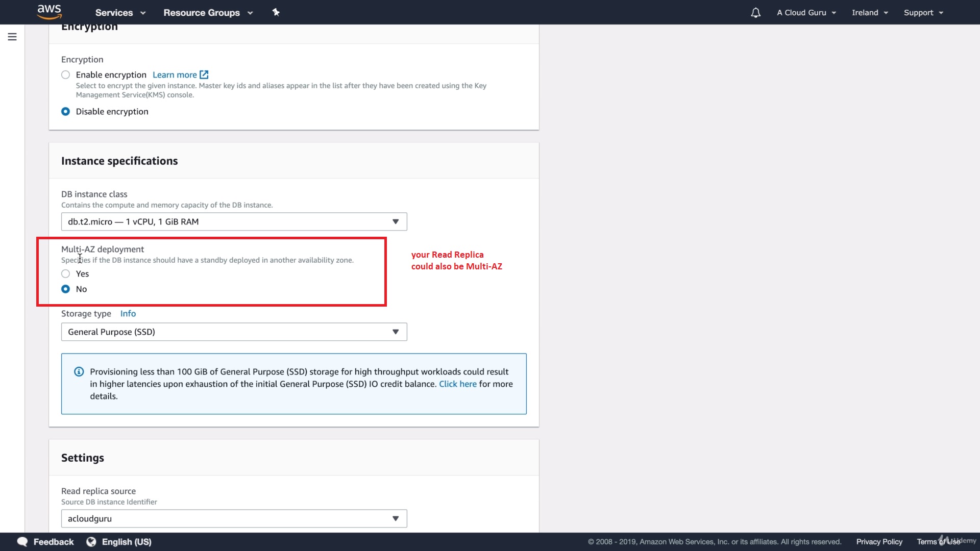This screenshot has width=980, height=551.
Task: Open the Storage type dropdown
Action: (x=234, y=332)
